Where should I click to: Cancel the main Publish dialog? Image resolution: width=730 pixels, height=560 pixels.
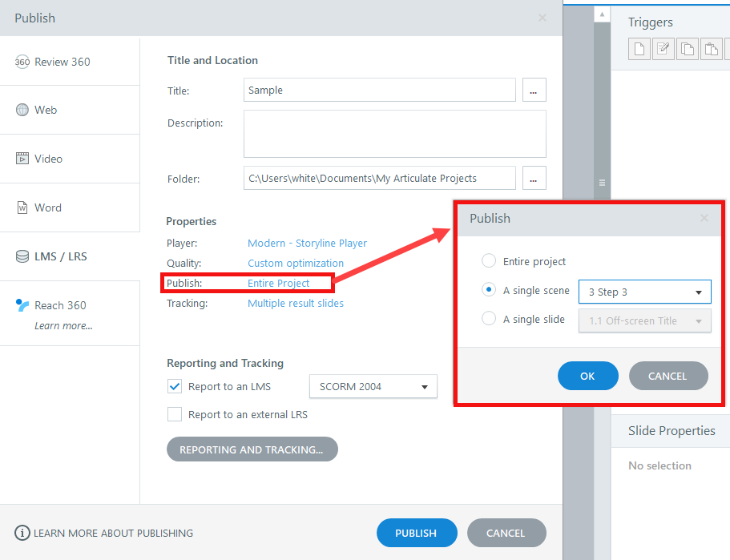click(506, 533)
